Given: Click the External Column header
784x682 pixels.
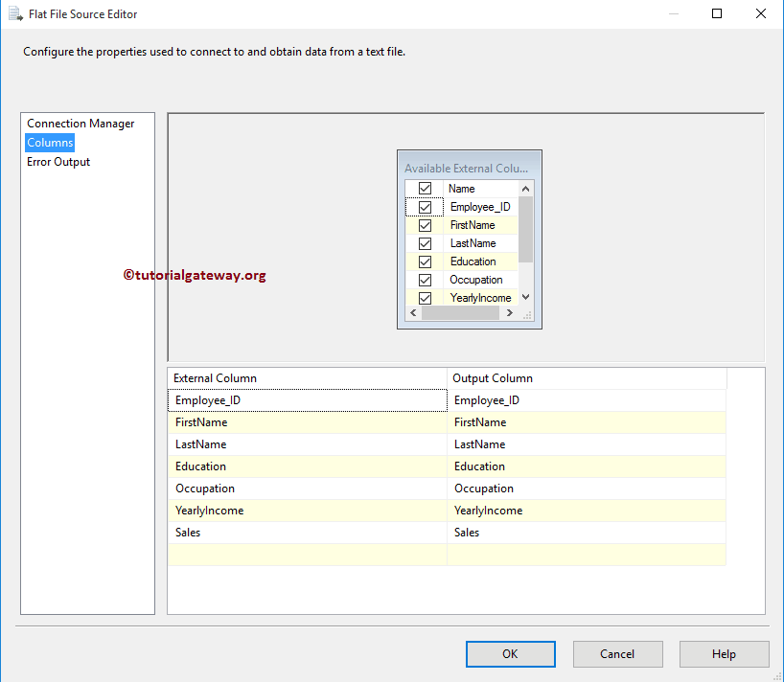Looking at the screenshot, I should pyautogui.click(x=307, y=378).
